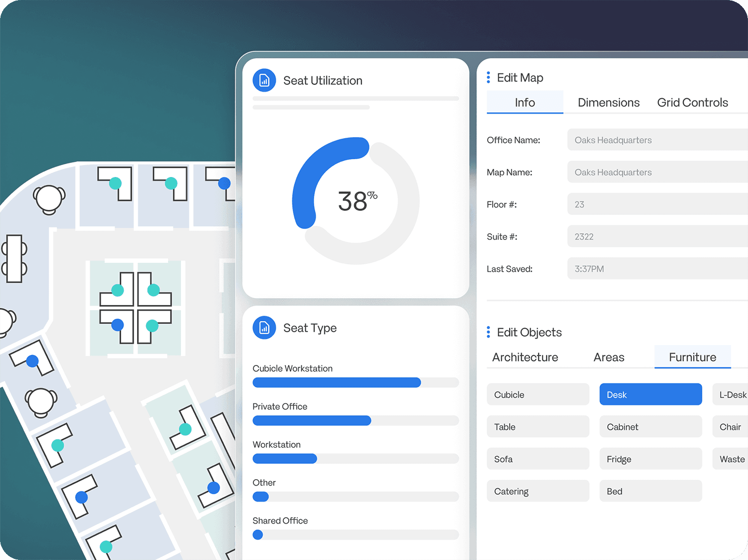Click the Last Saved field
Screen dimensions: 748x560
coord(658,268)
